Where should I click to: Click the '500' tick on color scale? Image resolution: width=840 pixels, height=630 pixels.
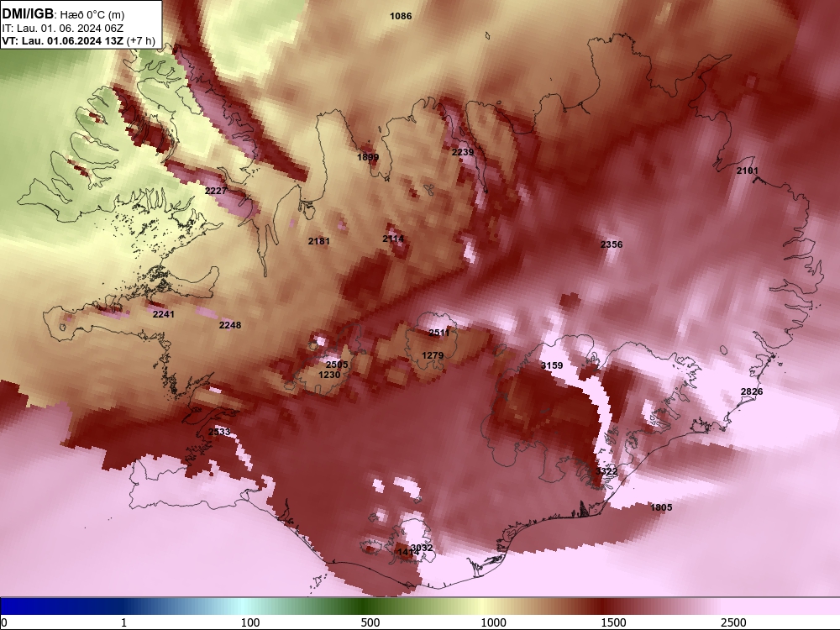370,622
